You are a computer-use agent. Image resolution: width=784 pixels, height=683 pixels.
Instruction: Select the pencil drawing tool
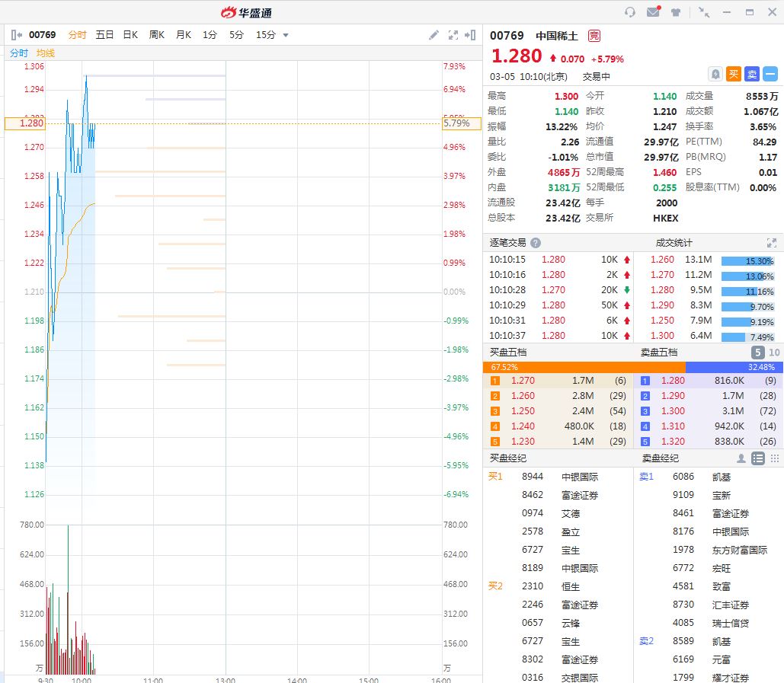pos(434,35)
